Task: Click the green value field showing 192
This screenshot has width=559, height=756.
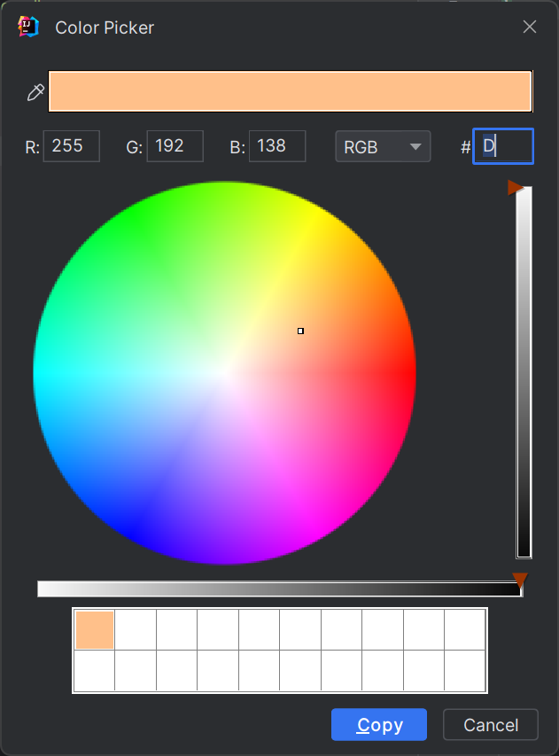Action: click(175, 146)
